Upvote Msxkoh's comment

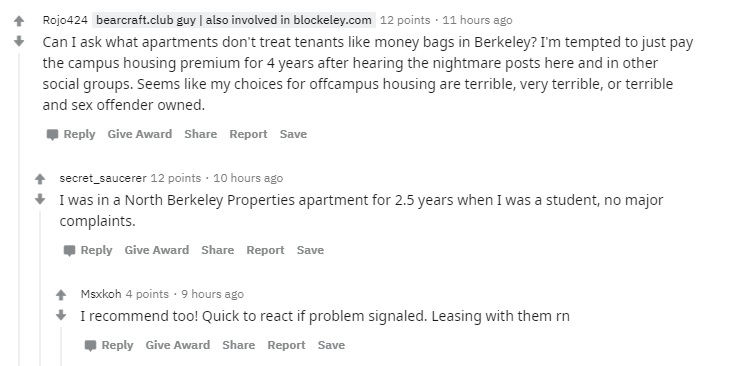pyautogui.click(x=61, y=295)
